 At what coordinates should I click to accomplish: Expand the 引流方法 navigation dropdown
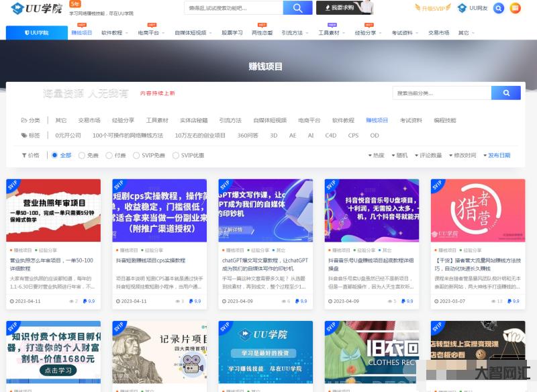[x=295, y=33]
